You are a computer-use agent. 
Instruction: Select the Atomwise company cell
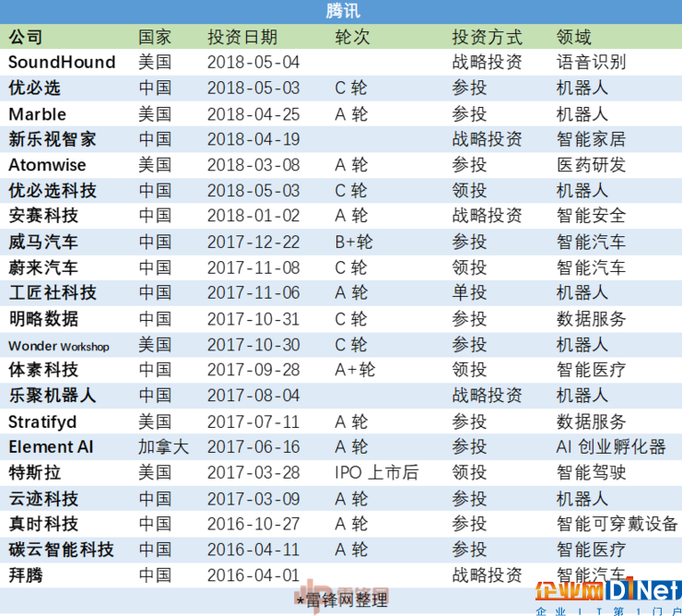point(47,165)
